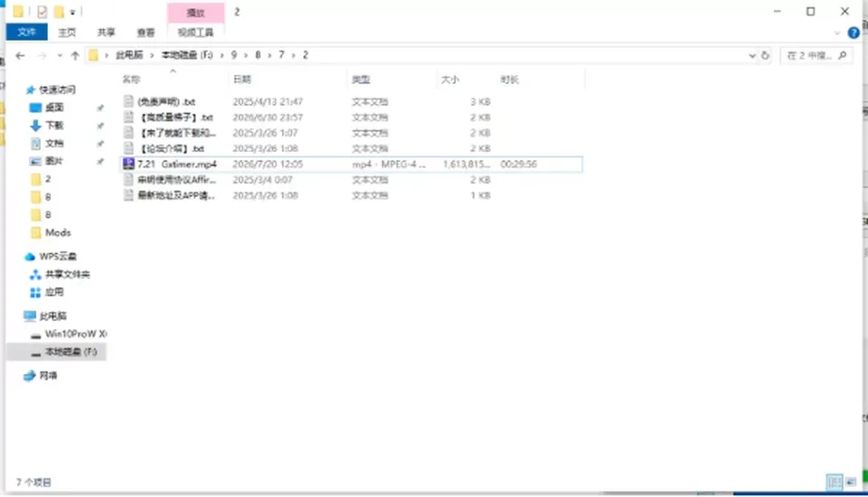Click 本地磁盘 (F:) in the breadcrumb path
Screen dimensions: 868x497
click(186, 55)
